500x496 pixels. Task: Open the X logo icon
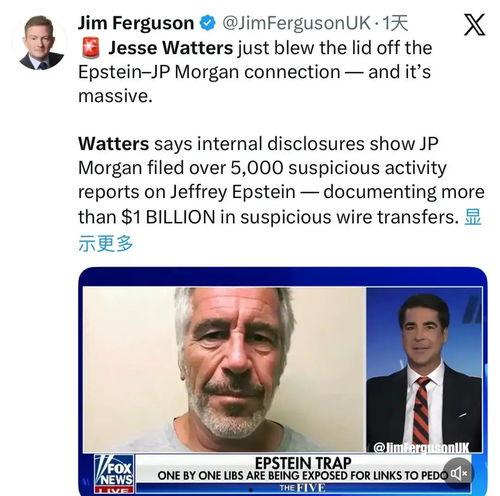pos(474,25)
